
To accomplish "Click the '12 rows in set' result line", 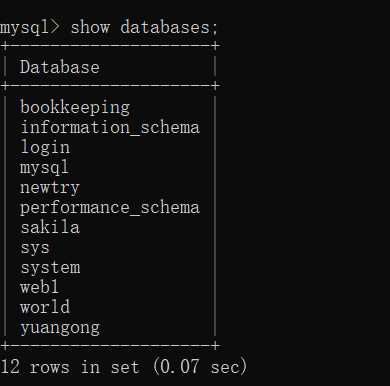I will [x=70, y=367].
